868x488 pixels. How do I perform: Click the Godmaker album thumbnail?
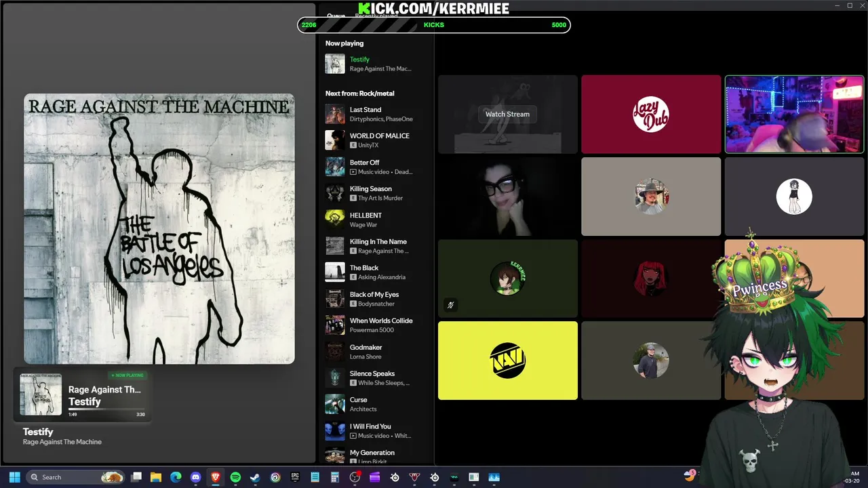click(335, 352)
